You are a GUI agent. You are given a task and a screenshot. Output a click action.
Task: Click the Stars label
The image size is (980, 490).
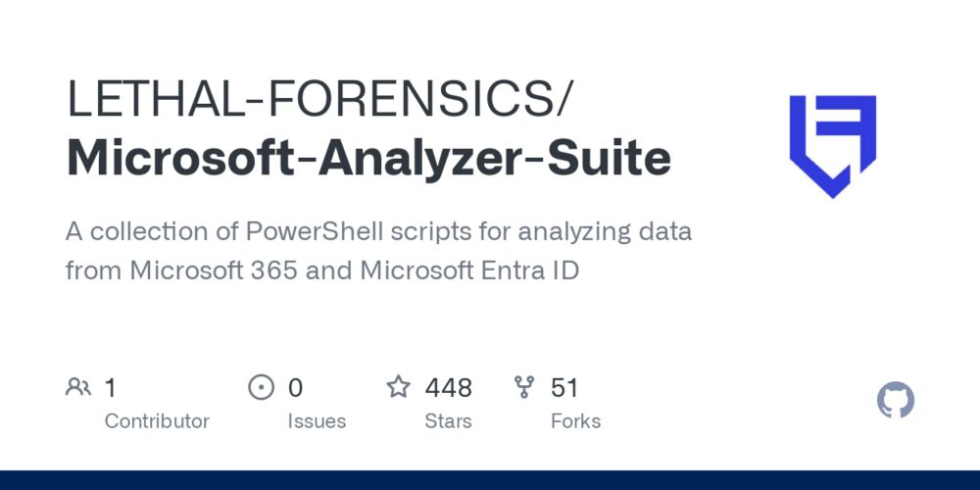[x=448, y=421]
